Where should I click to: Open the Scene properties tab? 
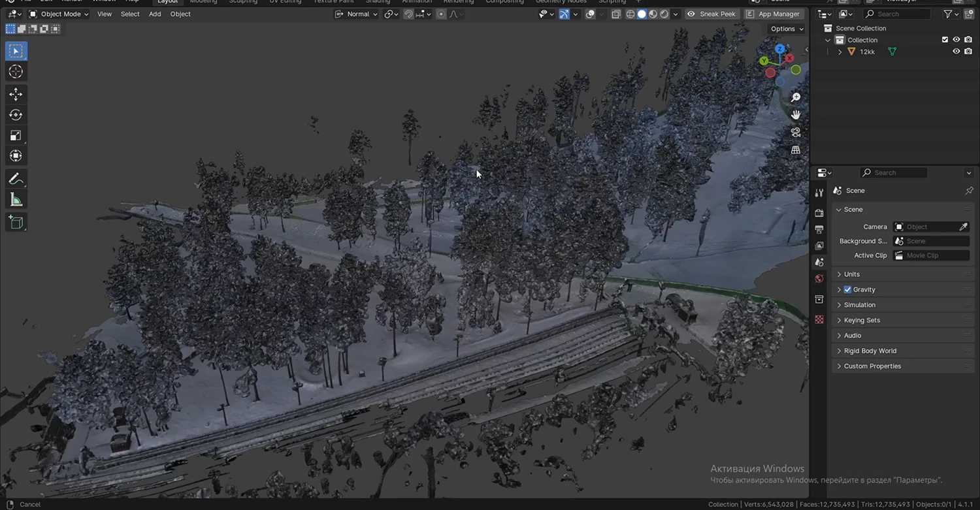819,262
